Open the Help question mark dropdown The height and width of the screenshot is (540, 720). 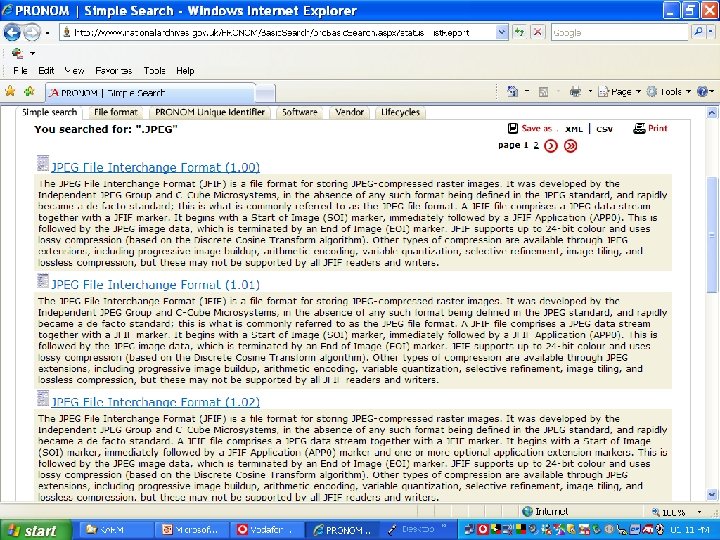[x=705, y=92]
